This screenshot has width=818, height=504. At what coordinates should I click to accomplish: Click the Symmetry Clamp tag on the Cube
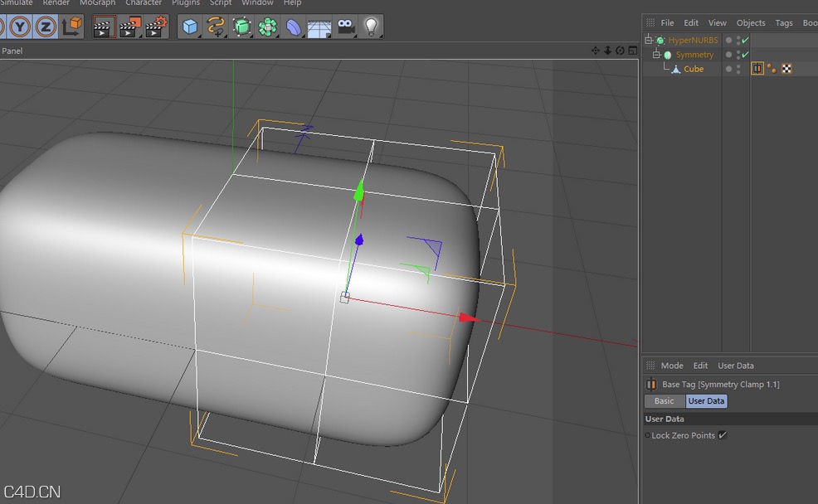click(x=757, y=69)
